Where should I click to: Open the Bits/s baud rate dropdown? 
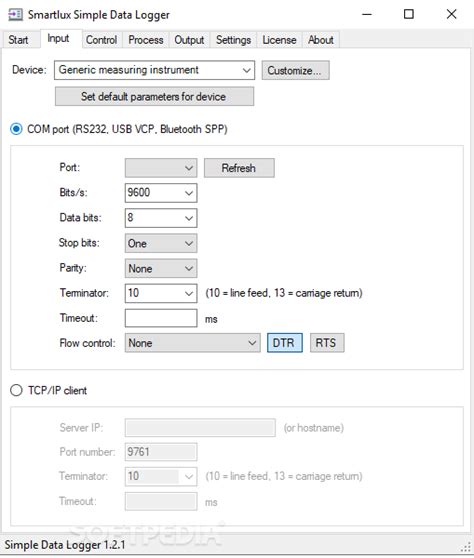click(161, 193)
